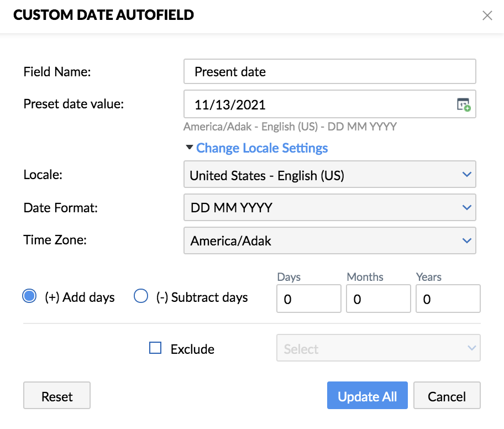The height and width of the screenshot is (429, 504).
Task: Click the Cancel button
Action: tap(447, 396)
